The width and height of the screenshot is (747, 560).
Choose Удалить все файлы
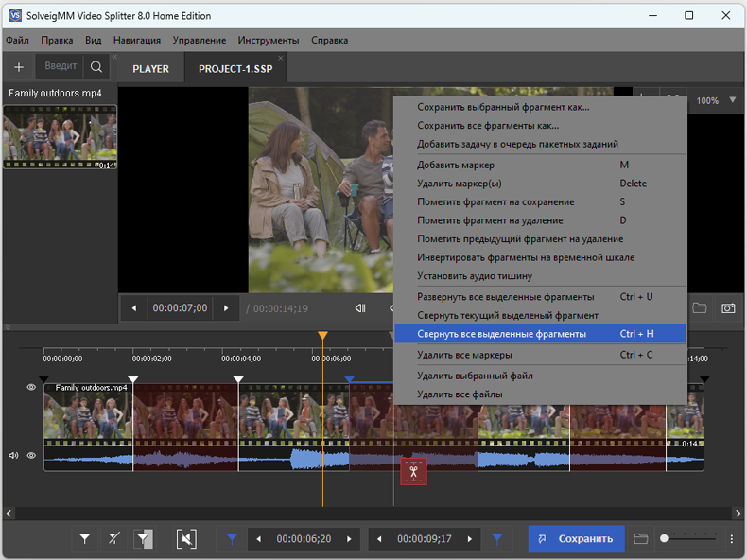tap(540, 394)
